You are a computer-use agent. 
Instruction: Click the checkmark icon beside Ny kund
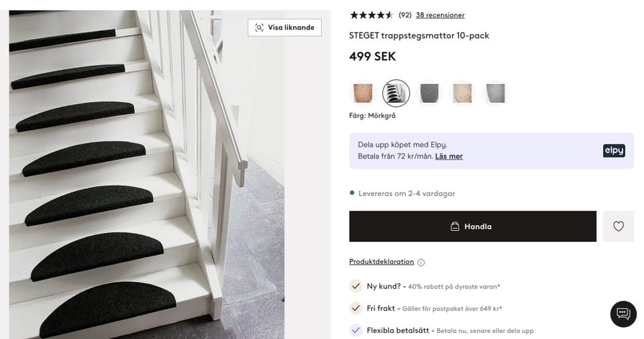[356, 286]
